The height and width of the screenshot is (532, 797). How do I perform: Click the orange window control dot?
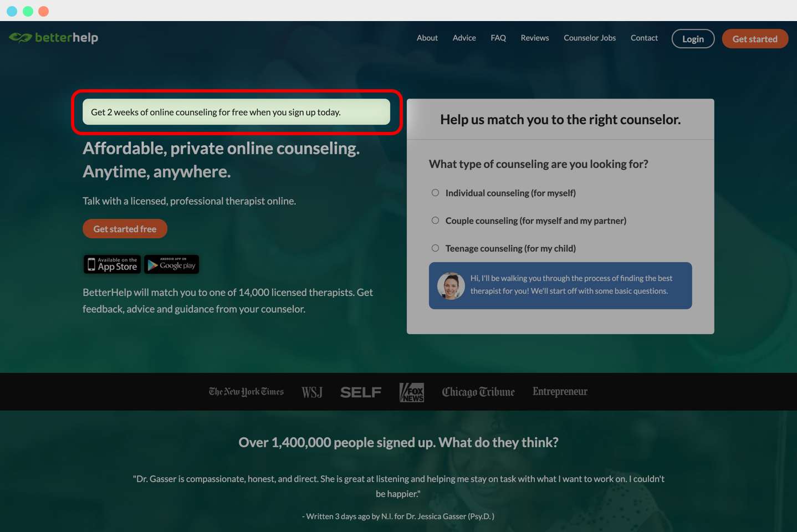pyautogui.click(x=44, y=11)
